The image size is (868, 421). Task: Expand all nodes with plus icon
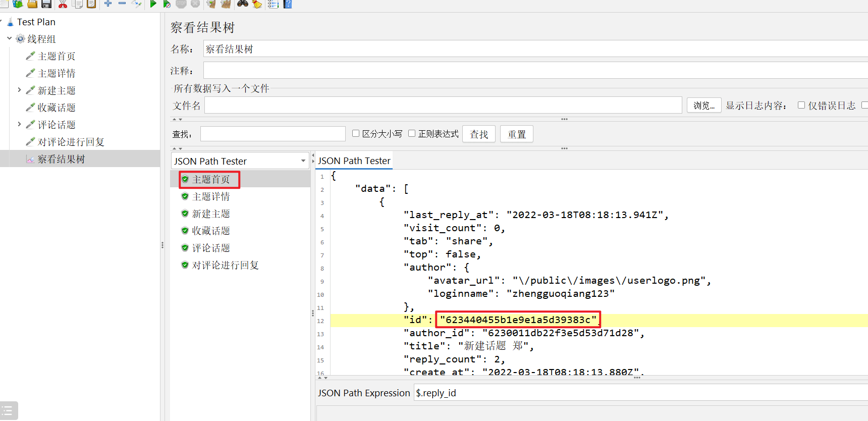click(108, 3)
